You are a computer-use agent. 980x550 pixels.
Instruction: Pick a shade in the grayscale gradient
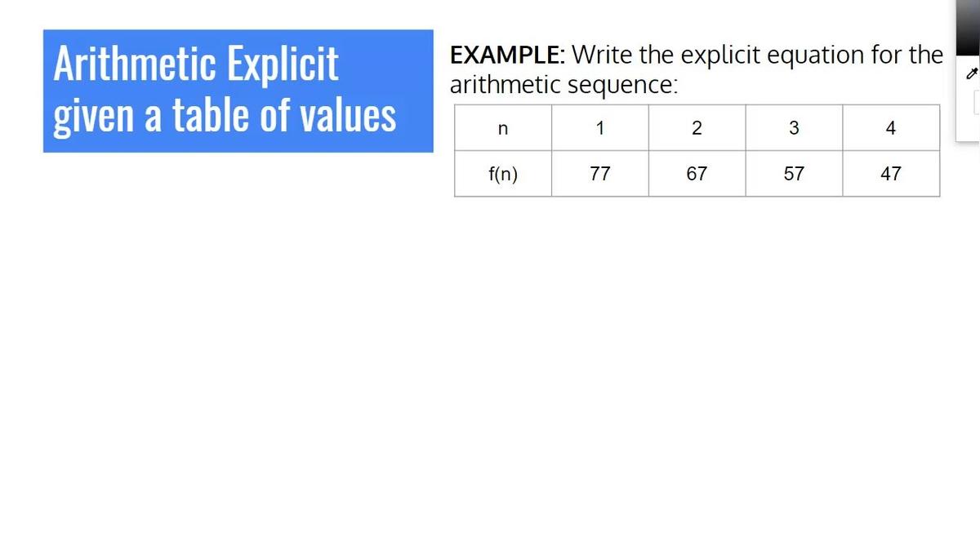coord(968,29)
